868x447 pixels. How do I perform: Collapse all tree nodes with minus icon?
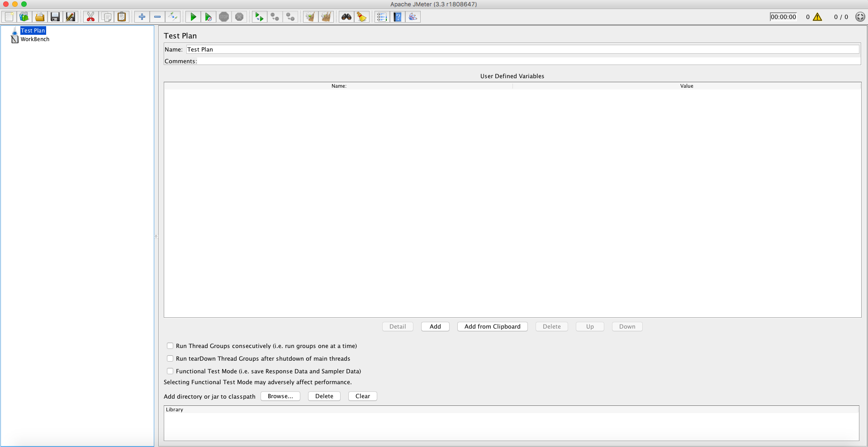click(x=157, y=17)
